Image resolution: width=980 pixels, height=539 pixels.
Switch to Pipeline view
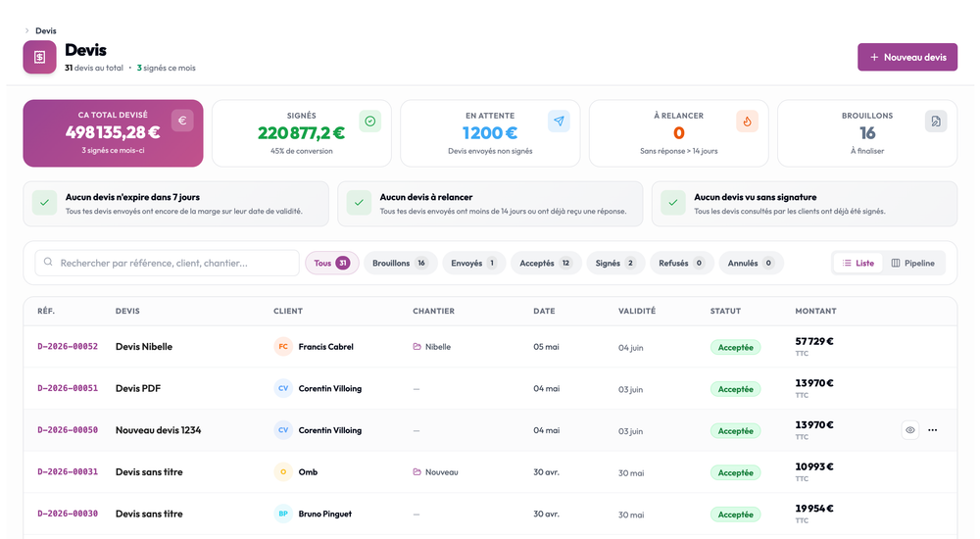pyautogui.click(x=913, y=264)
